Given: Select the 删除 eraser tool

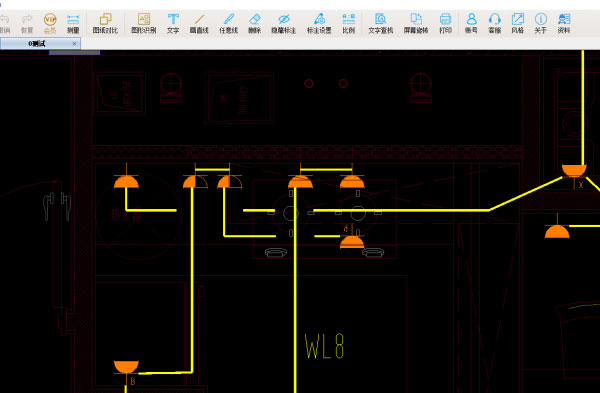Looking at the screenshot, I should tap(254, 23).
